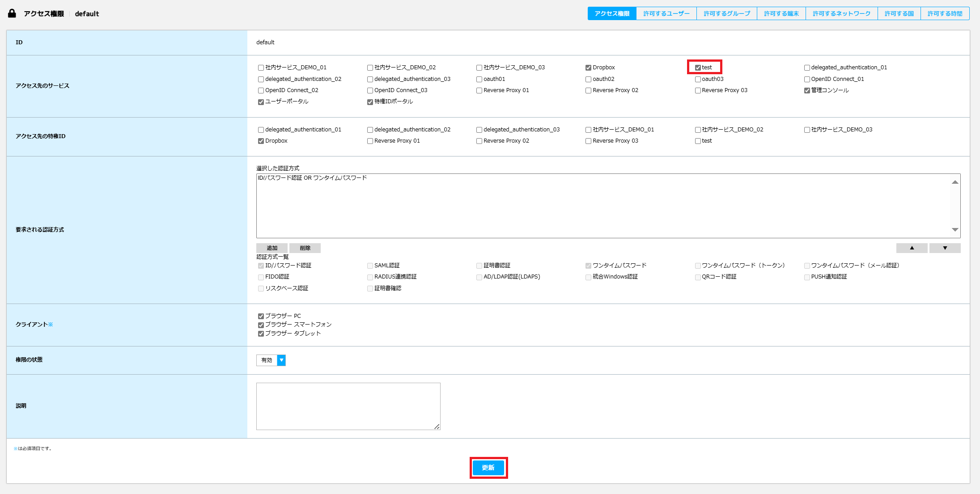Click the scroll-down arrow in 選択した認証方式 list

click(x=955, y=230)
